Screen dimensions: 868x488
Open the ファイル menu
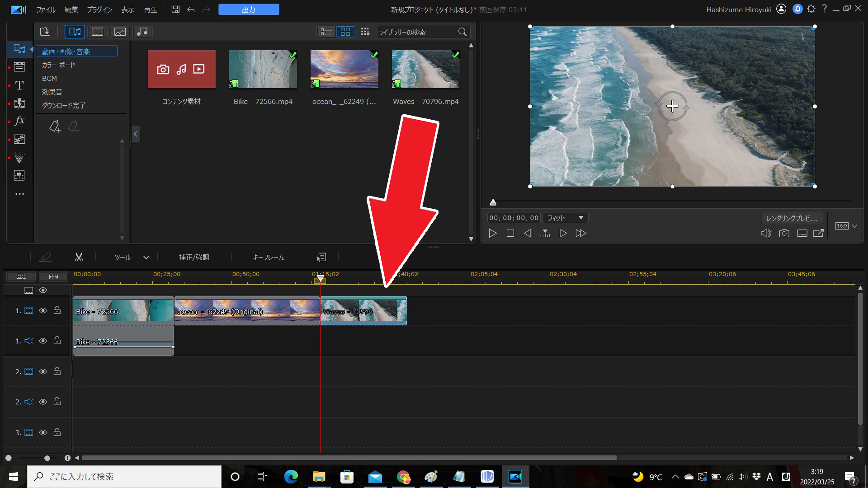click(46, 9)
